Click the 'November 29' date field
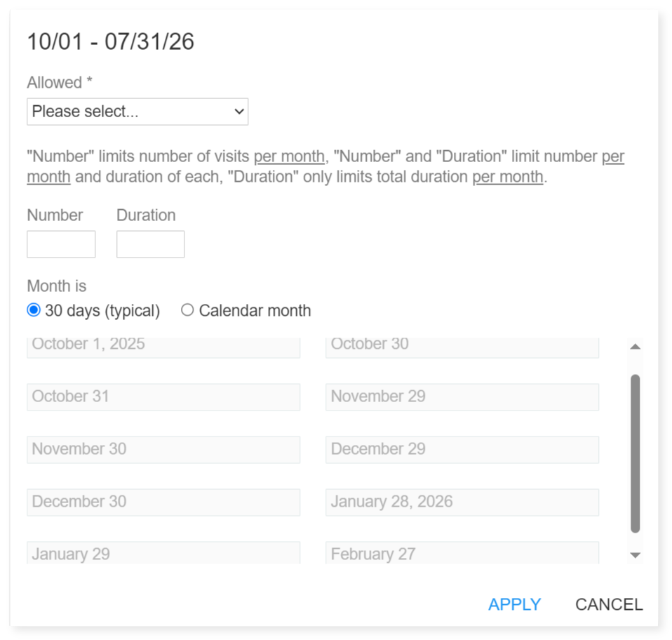 coord(462,396)
